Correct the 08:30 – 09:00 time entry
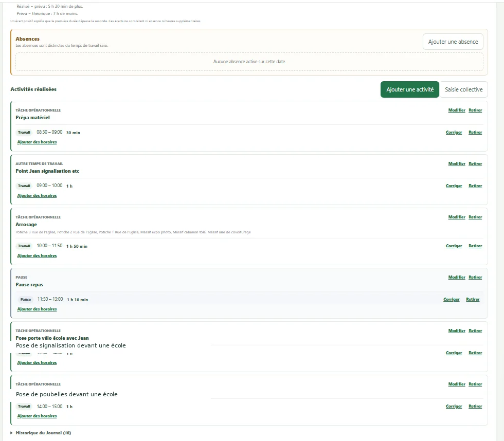Screen dimensions: 504x441 (454, 132)
